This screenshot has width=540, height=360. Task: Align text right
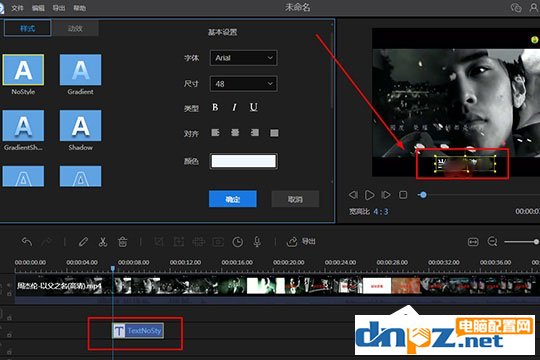click(x=255, y=133)
